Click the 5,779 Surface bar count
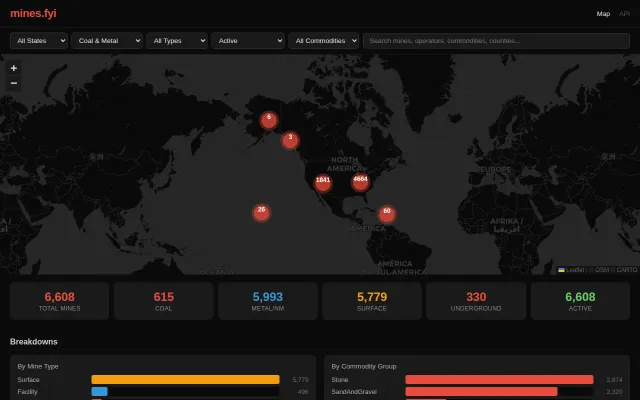Viewport: 640px width, 400px height. [x=300, y=380]
